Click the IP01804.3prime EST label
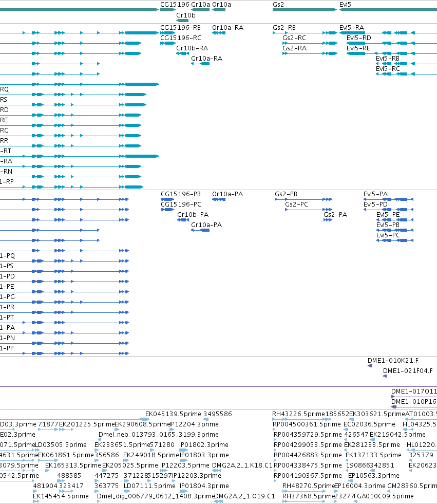This screenshot has height=504, width=437. coord(204,486)
